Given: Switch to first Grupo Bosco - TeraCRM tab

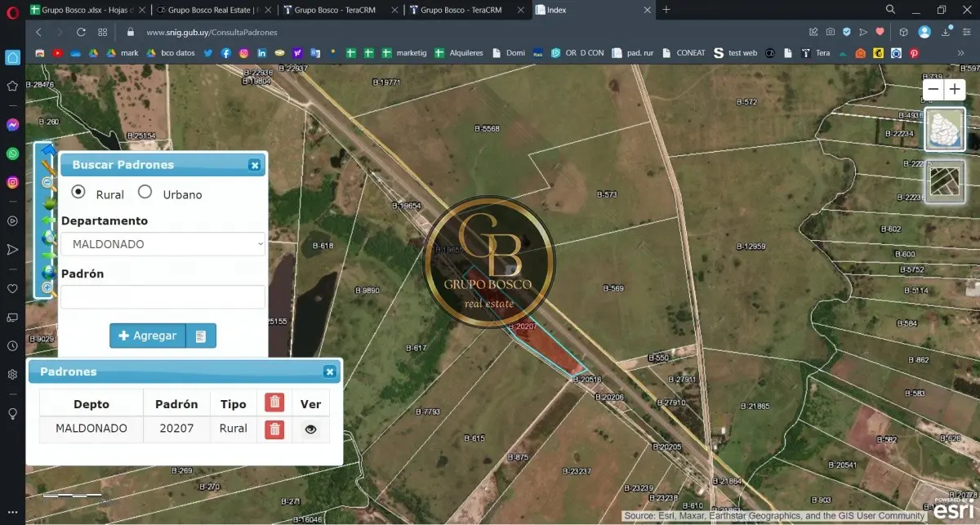Looking at the screenshot, I should click(341, 10).
